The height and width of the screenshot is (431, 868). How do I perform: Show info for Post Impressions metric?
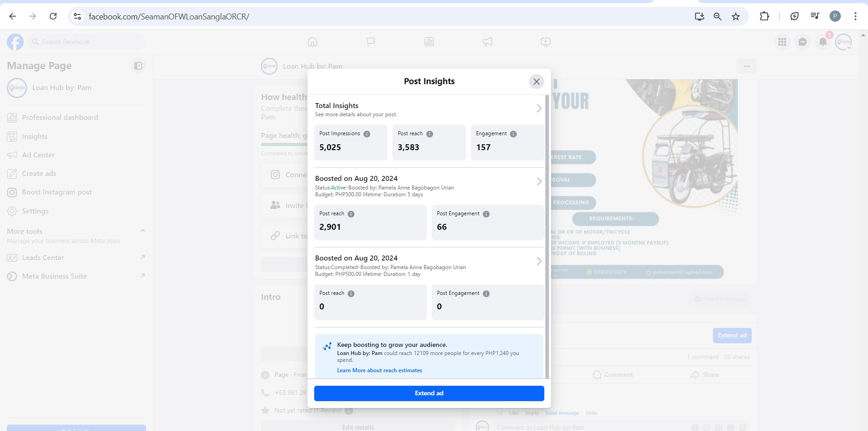coord(367,134)
